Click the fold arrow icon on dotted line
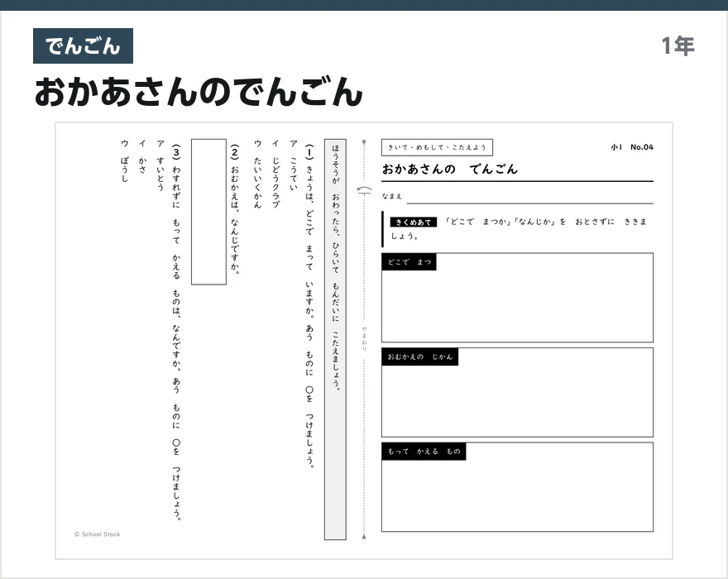This screenshot has height=579, width=728. (364, 190)
